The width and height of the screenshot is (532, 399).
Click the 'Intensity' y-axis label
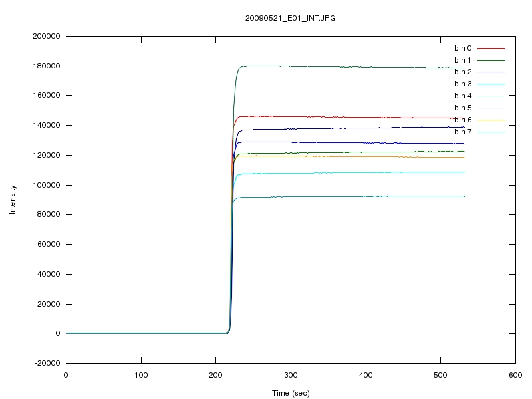pos(12,199)
